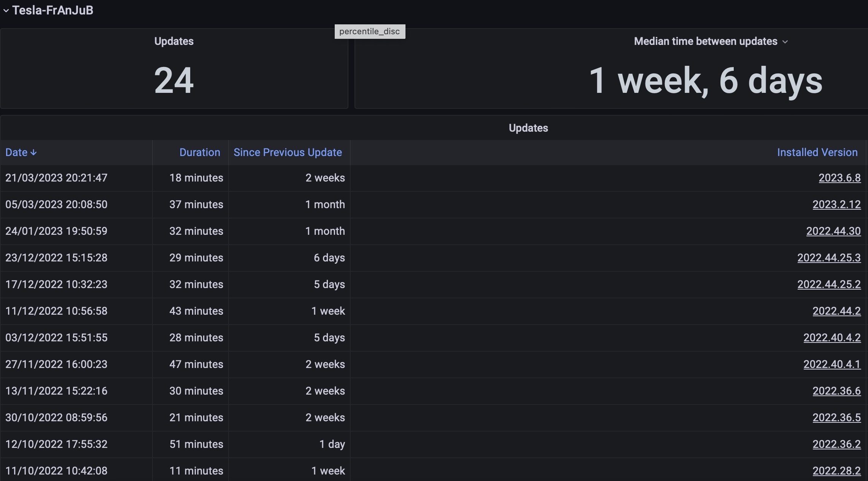Select the 21/03/2023 20:21:47 date cell
The height and width of the screenshot is (481, 868).
56,178
